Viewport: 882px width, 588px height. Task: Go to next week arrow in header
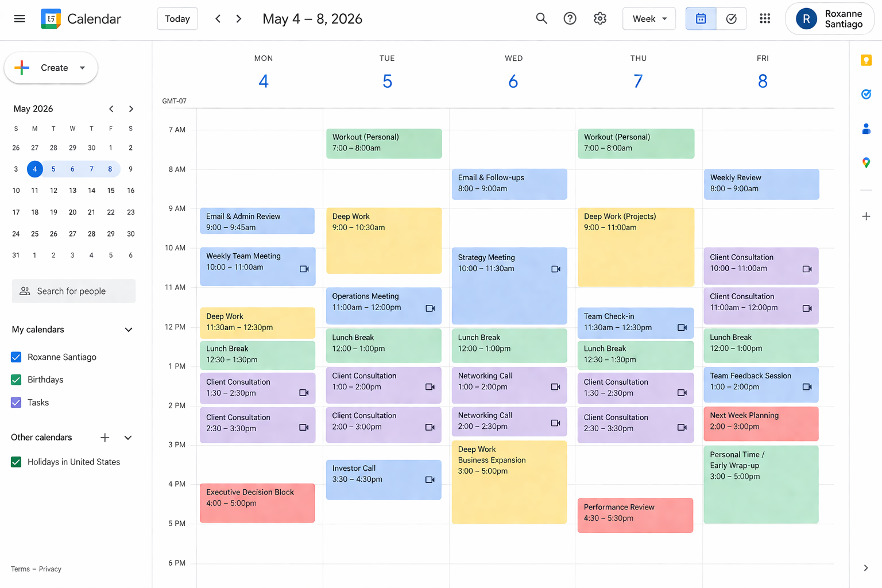239,19
